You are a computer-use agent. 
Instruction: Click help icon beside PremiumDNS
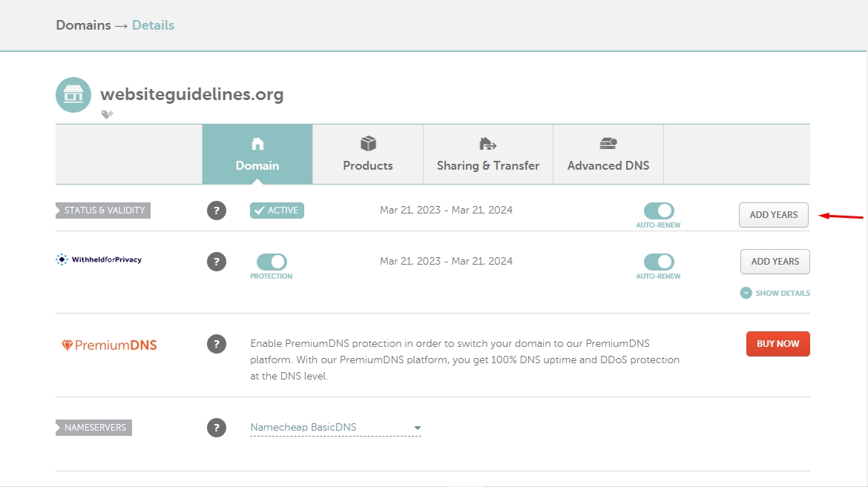[x=216, y=344]
